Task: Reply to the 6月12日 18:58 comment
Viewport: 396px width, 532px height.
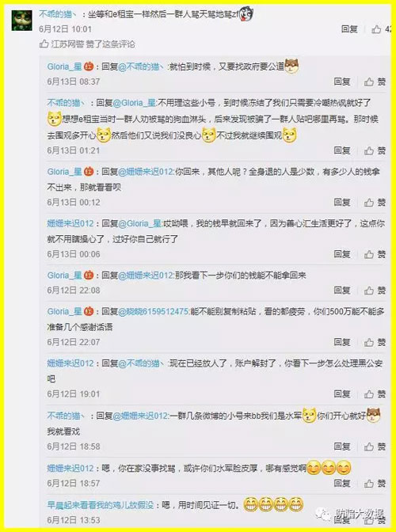Action: (x=342, y=446)
